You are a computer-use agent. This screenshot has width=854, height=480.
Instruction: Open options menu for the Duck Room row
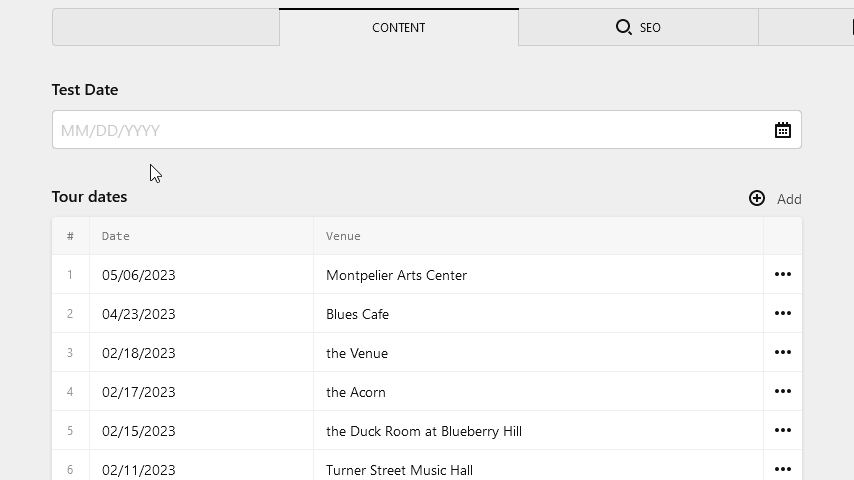[x=783, y=430]
